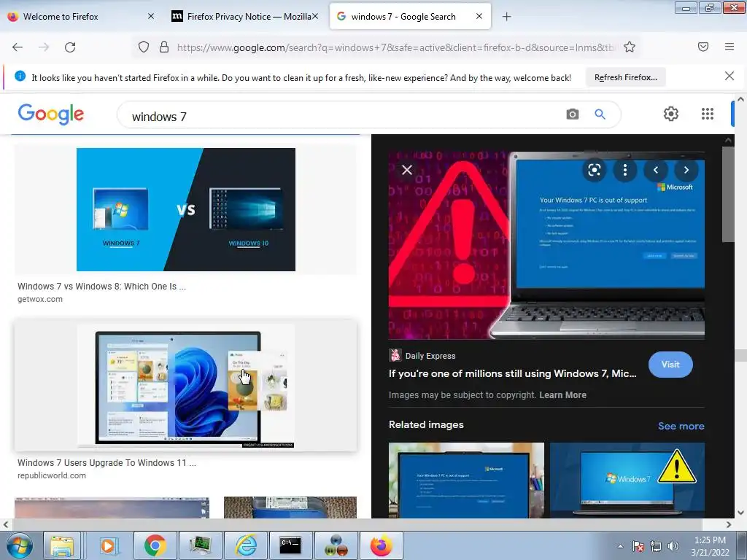Open Windows 7 Users Upgrade result link
The image size is (747, 560).
point(107,462)
